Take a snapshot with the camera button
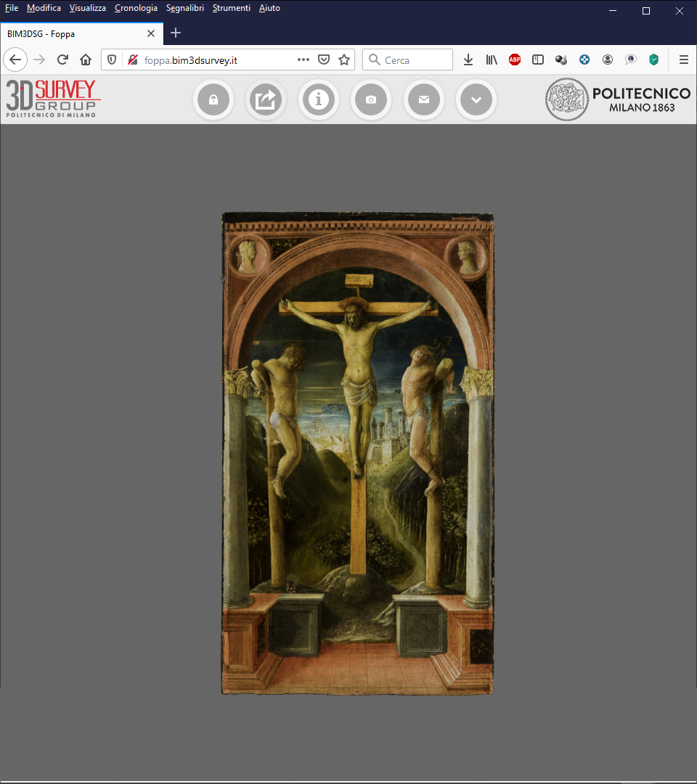The height and width of the screenshot is (784, 697). coord(371,99)
